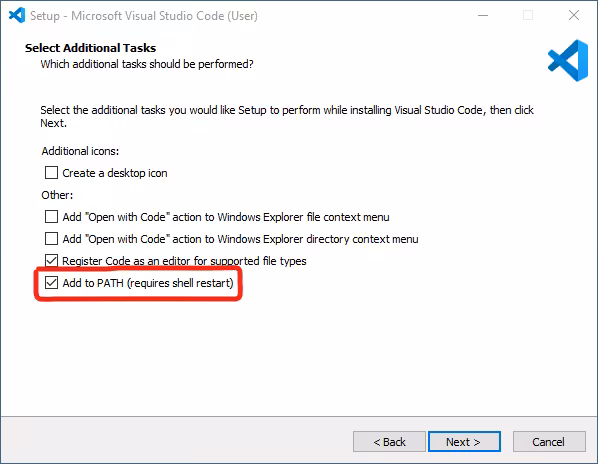Close the setup window
598x464 pixels.
click(574, 15)
